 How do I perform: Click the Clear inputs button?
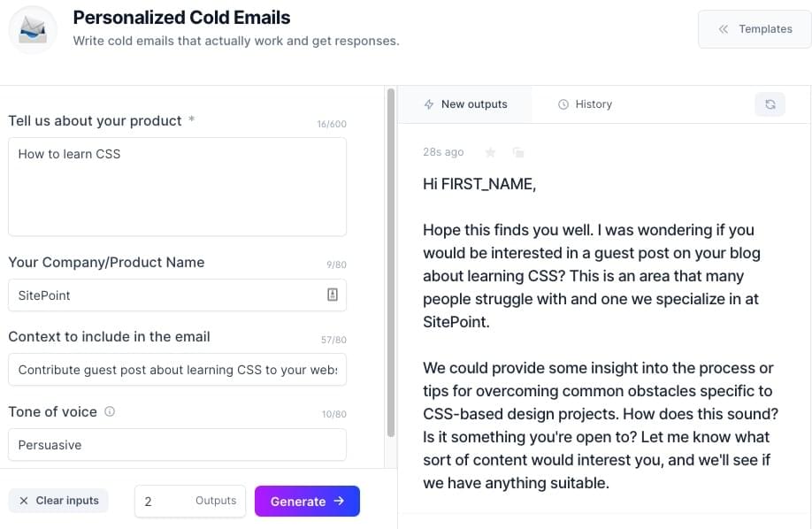58,501
